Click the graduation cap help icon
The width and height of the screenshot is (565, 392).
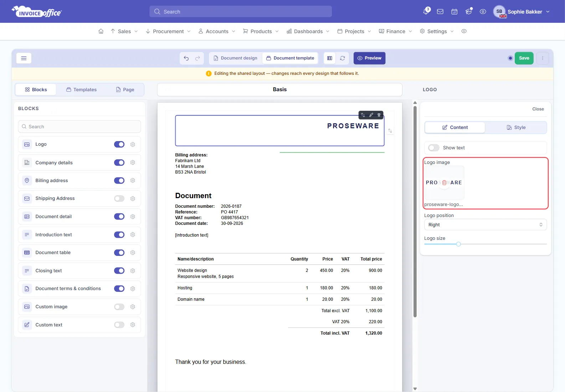(x=469, y=12)
